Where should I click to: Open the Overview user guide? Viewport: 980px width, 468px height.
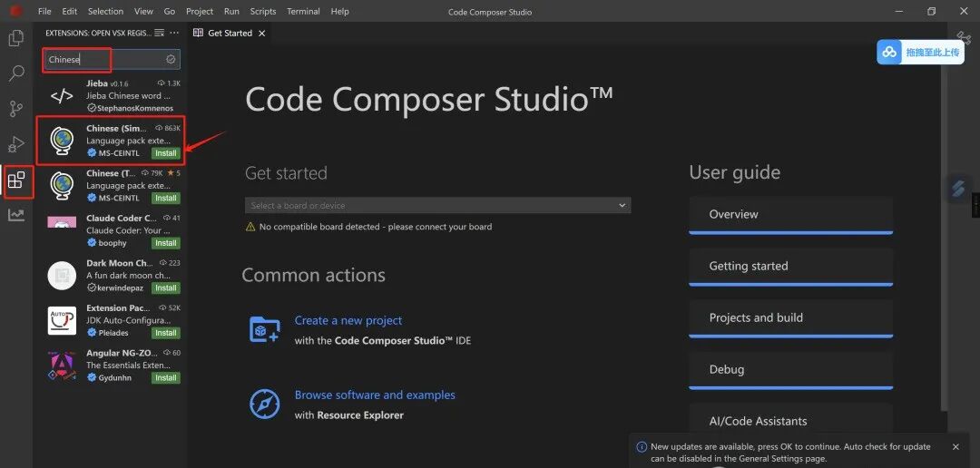[x=790, y=215]
